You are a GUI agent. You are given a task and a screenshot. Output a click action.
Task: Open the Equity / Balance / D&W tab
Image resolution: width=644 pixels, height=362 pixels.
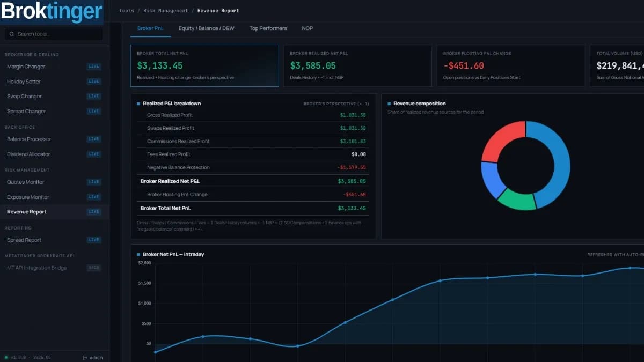point(207,28)
